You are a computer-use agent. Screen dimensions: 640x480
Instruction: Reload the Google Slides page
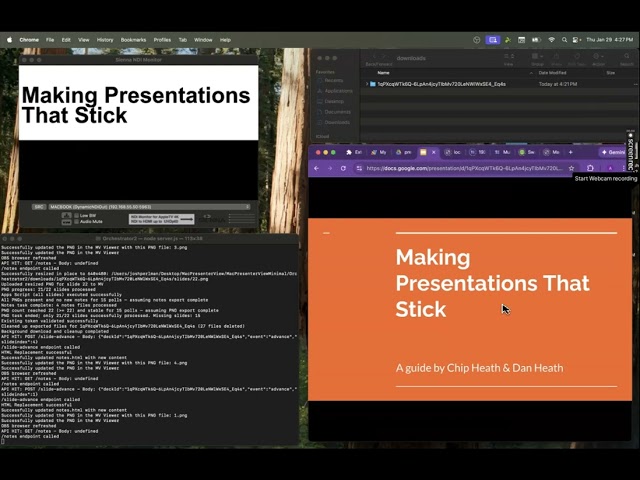tap(343, 168)
